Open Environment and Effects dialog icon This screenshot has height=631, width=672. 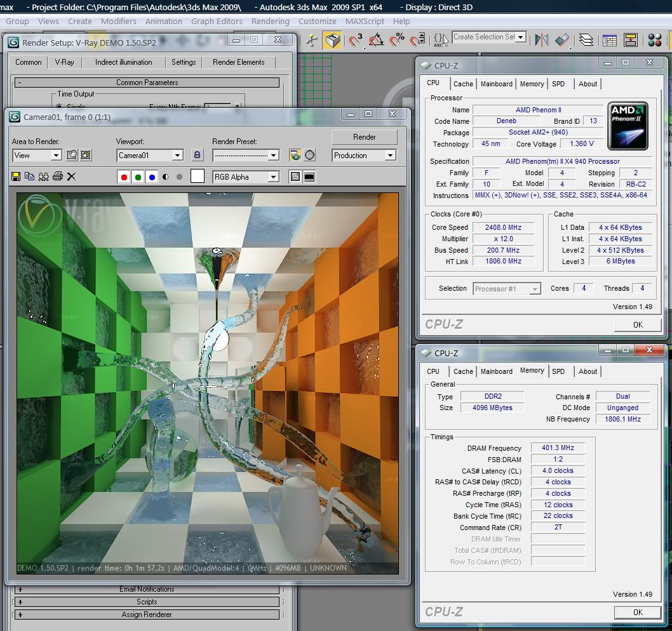click(x=309, y=155)
